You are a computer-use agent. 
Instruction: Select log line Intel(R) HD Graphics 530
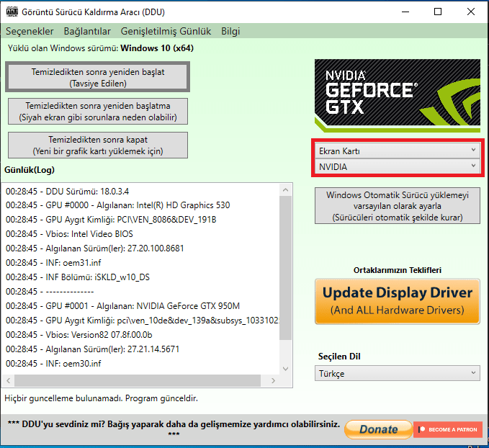[x=118, y=205]
